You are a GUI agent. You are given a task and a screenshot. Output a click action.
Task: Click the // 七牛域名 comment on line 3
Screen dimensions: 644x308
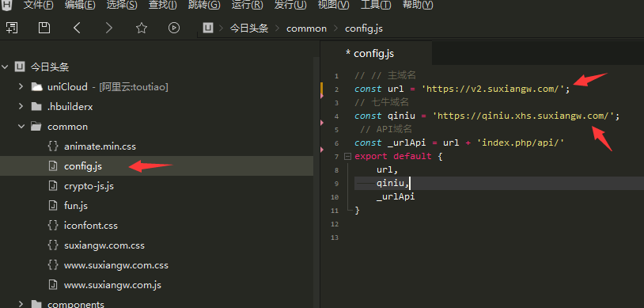(x=382, y=102)
